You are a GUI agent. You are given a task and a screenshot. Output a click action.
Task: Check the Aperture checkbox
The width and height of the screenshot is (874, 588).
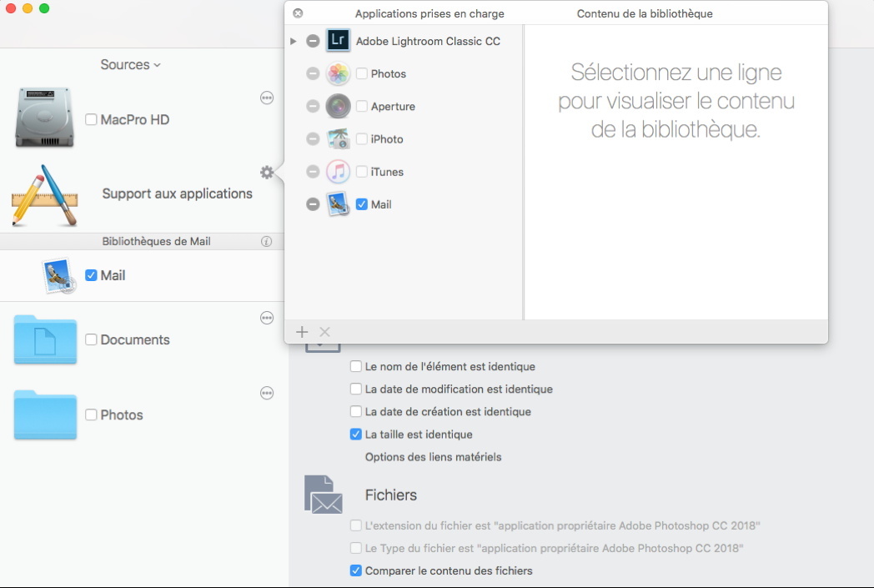coord(362,106)
